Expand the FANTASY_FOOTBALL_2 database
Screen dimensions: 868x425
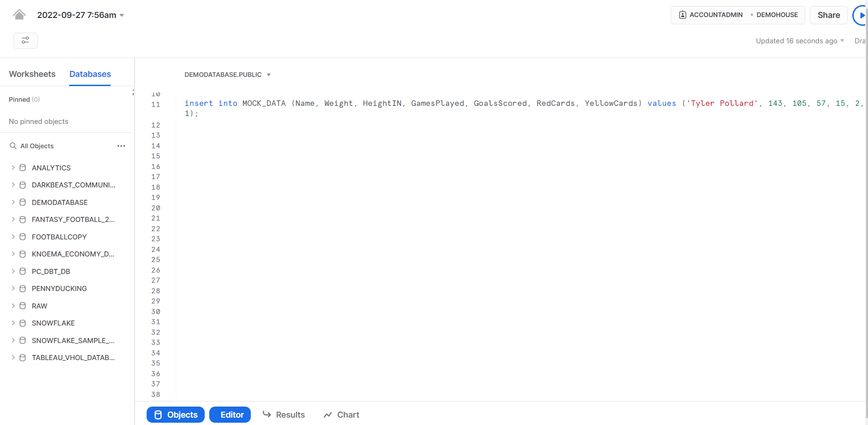pos(12,219)
